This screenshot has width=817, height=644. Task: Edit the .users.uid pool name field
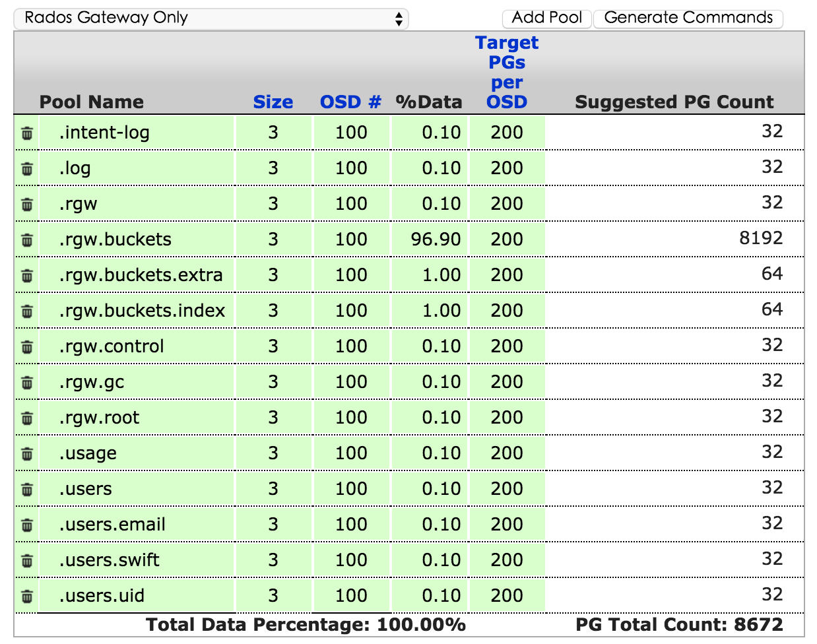[137, 596]
